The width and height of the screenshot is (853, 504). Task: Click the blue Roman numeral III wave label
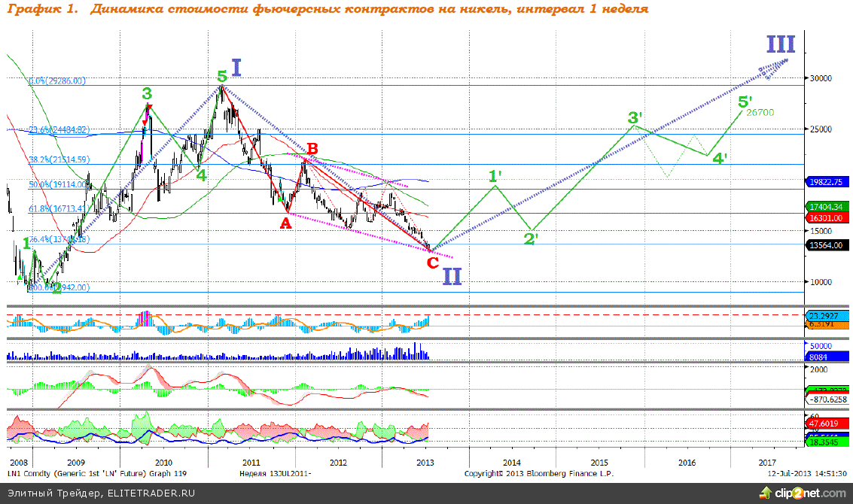click(x=780, y=44)
